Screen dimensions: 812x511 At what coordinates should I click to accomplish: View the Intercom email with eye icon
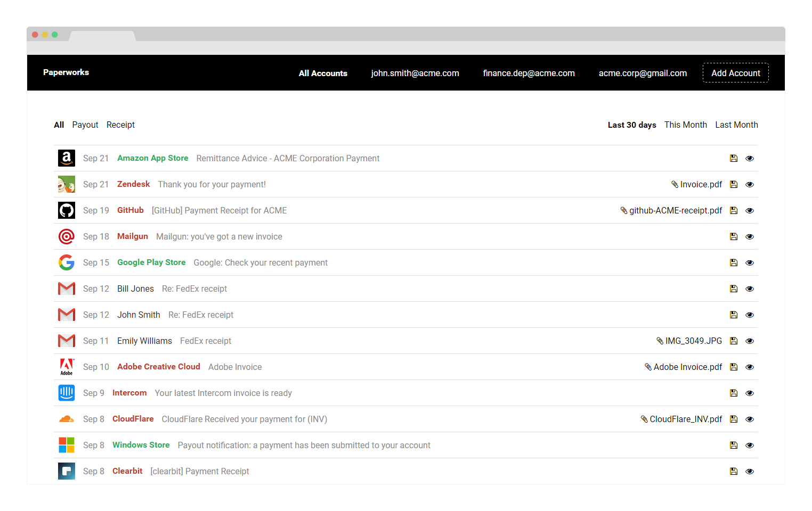(750, 393)
